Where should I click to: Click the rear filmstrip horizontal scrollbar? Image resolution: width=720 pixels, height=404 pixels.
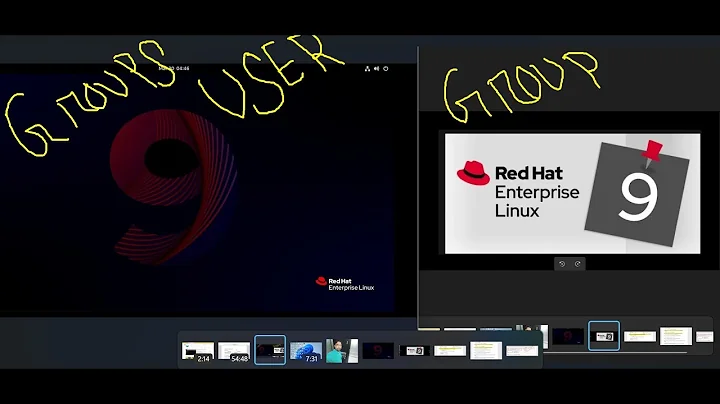[615, 353]
